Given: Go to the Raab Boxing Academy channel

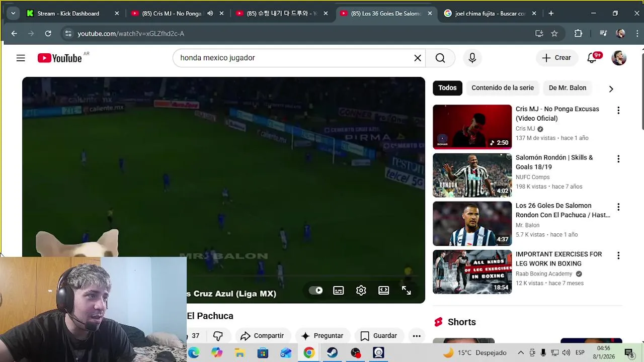Looking at the screenshot, I should 544,274.
